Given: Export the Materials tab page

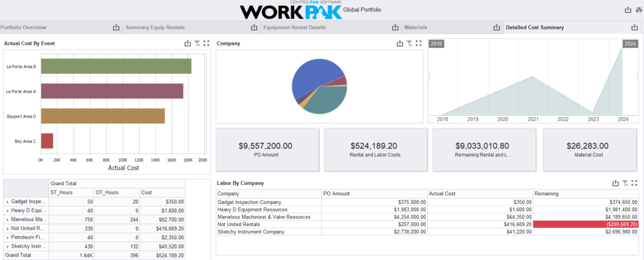Looking at the screenshot, I should click(x=496, y=28).
